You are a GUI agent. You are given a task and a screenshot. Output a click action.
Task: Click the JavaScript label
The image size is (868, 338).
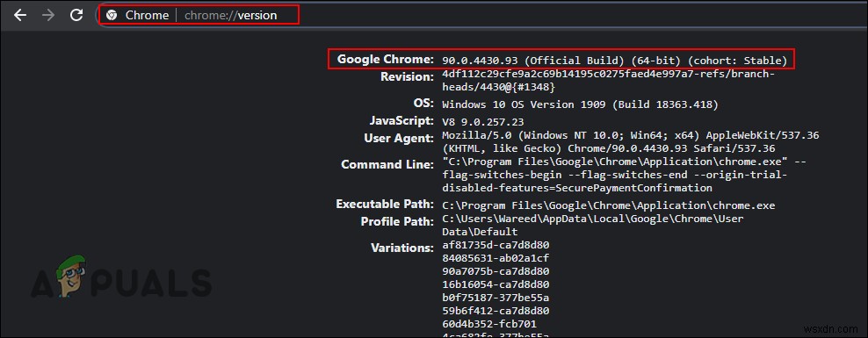click(x=401, y=120)
